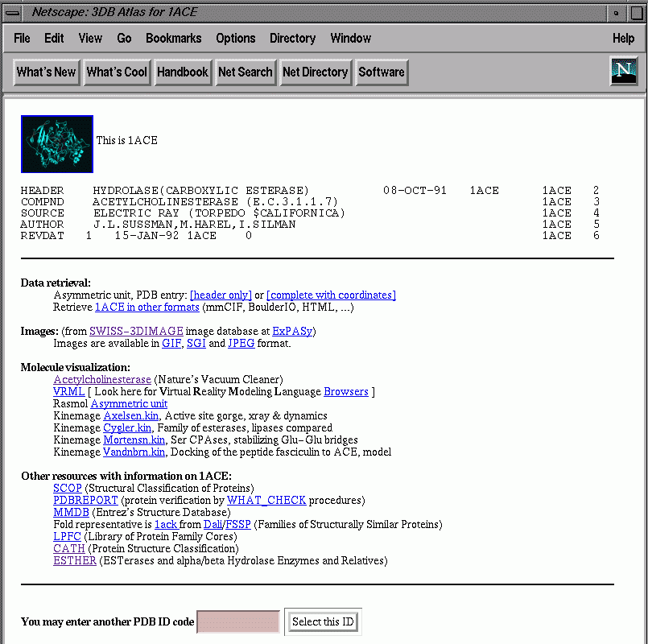Image resolution: width=648 pixels, height=644 pixels.
Task: Open 1ACE in other formats link
Action: 147,308
